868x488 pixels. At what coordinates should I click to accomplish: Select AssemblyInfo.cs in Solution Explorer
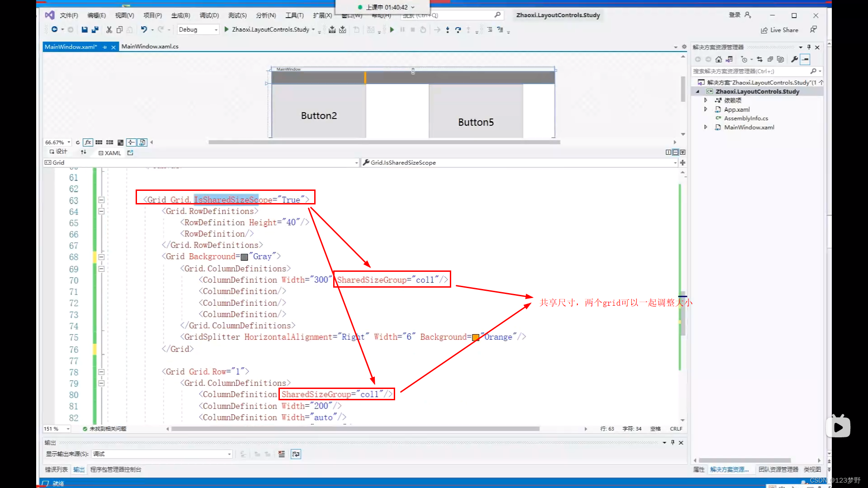pos(746,118)
